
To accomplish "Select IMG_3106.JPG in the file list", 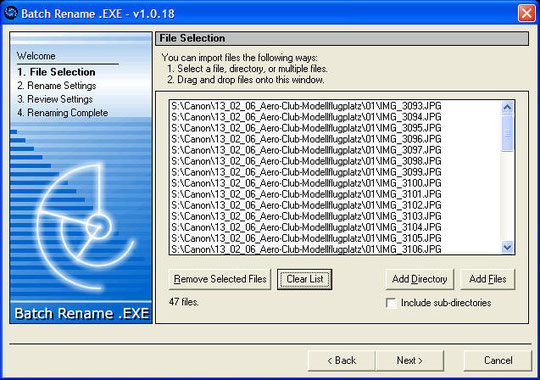I will click(306, 249).
